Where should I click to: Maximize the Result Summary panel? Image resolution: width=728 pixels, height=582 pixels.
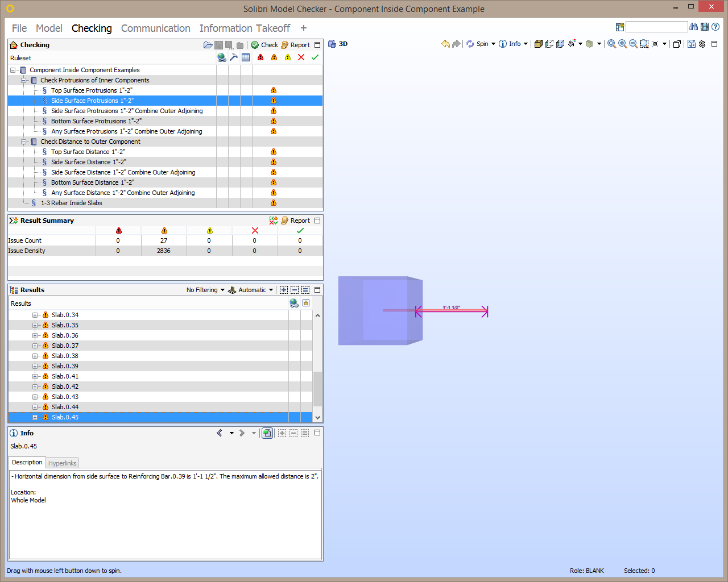coord(317,221)
